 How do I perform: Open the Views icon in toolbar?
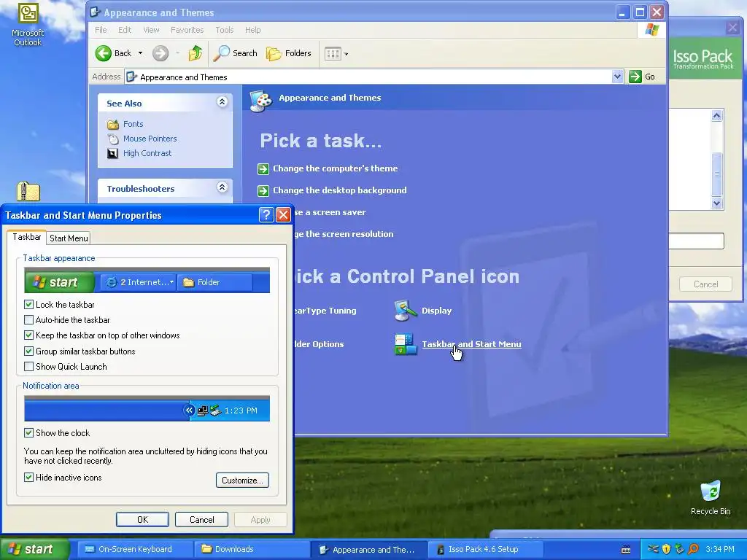(x=333, y=54)
